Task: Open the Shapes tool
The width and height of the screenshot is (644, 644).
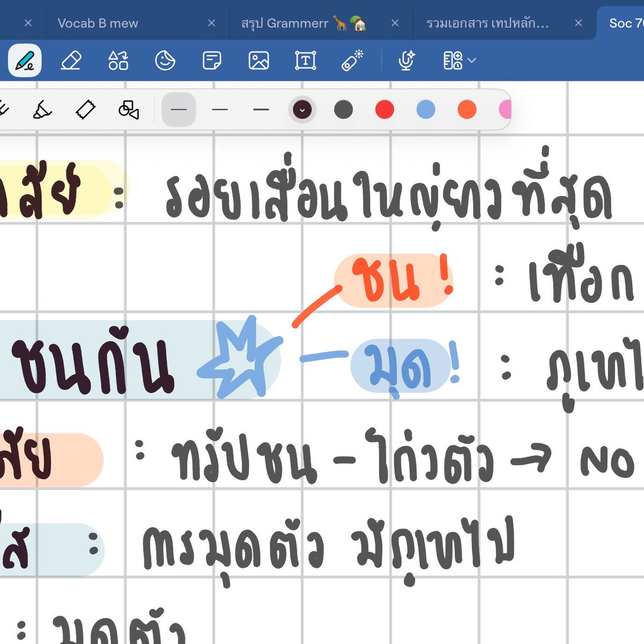Action: pyautogui.click(x=118, y=60)
